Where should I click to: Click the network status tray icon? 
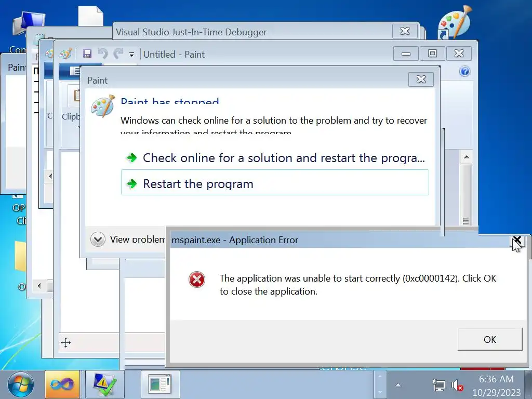(438, 385)
